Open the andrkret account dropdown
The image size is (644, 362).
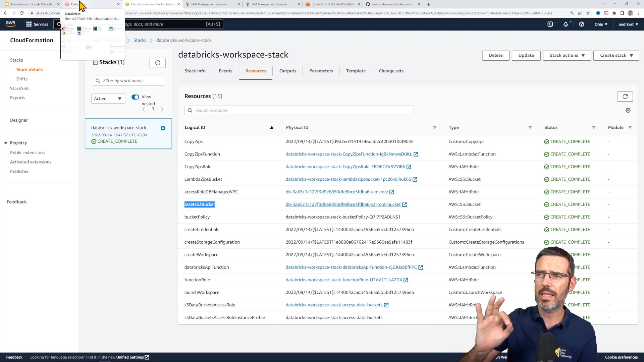628,24
